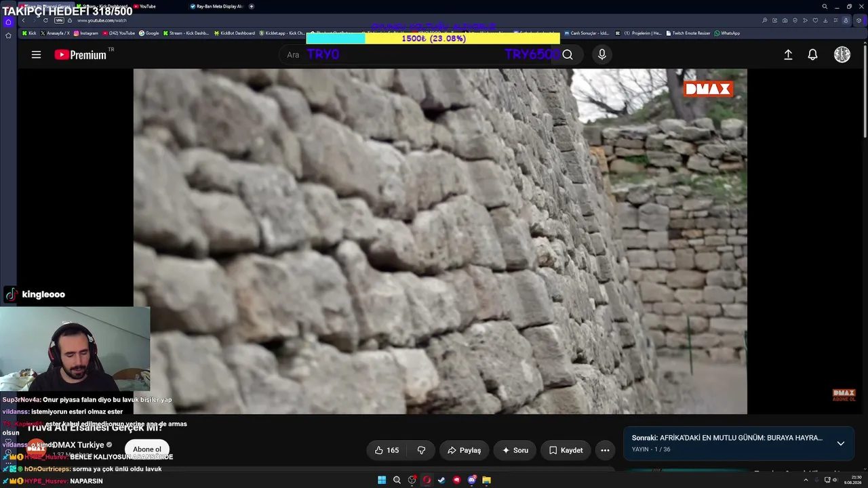Click the youtube.com/watch address bar
Viewport: 868px width, 488px height.
[x=102, y=20]
